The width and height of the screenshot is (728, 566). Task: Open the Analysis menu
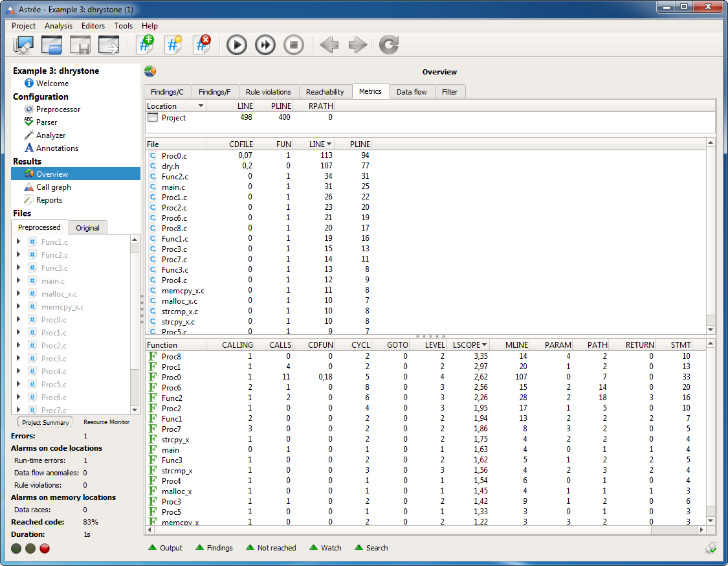pyautogui.click(x=58, y=26)
